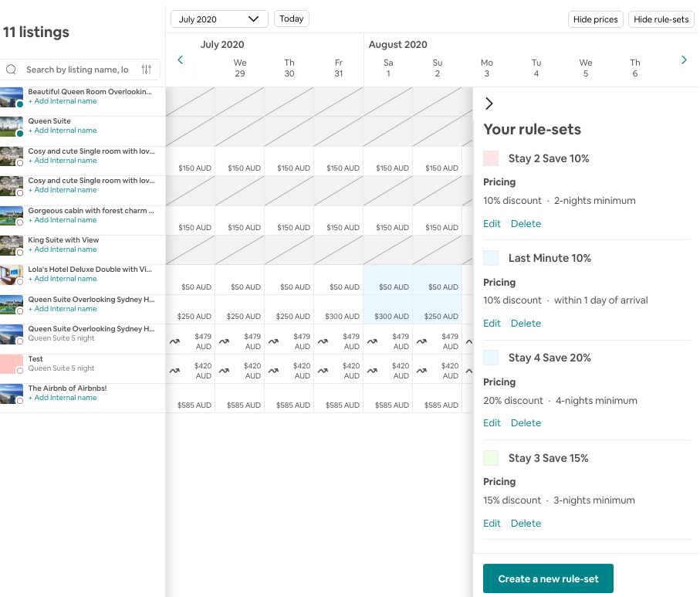Select the Queen Suite listing status circle
This screenshot has height=597, width=700.
pyautogui.click(x=20, y=133)
